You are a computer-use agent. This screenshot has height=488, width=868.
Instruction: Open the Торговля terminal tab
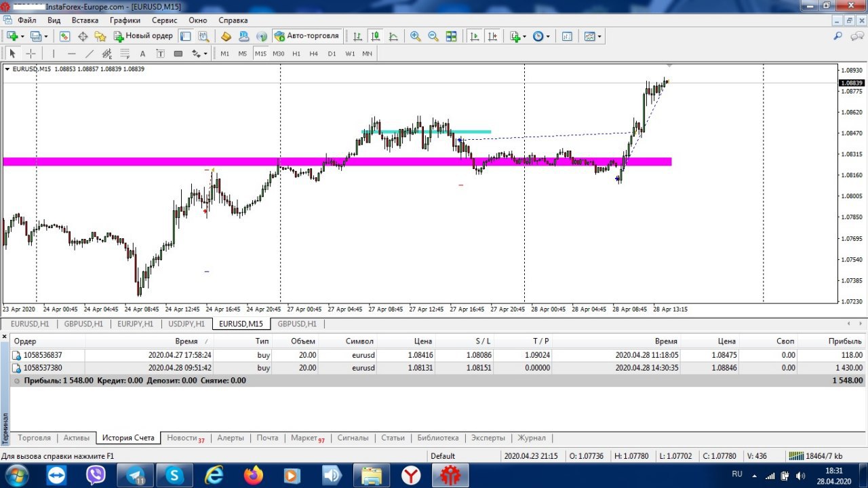click(34, 438)
